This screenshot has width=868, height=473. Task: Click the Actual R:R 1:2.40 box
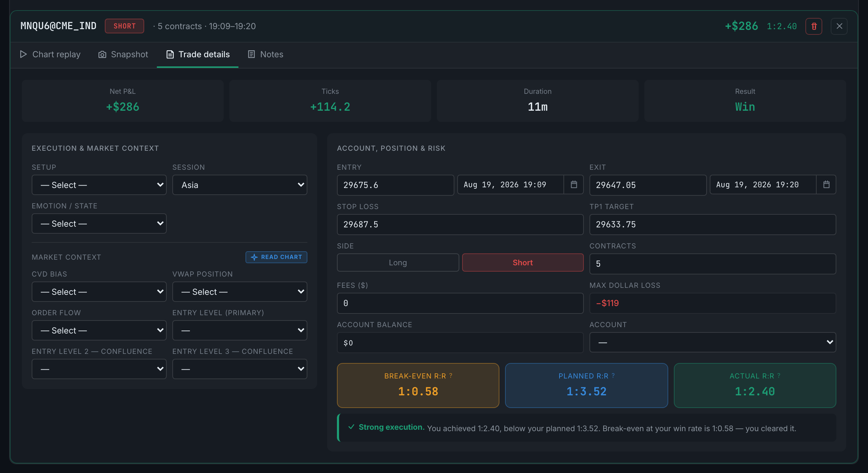[755, 385]
